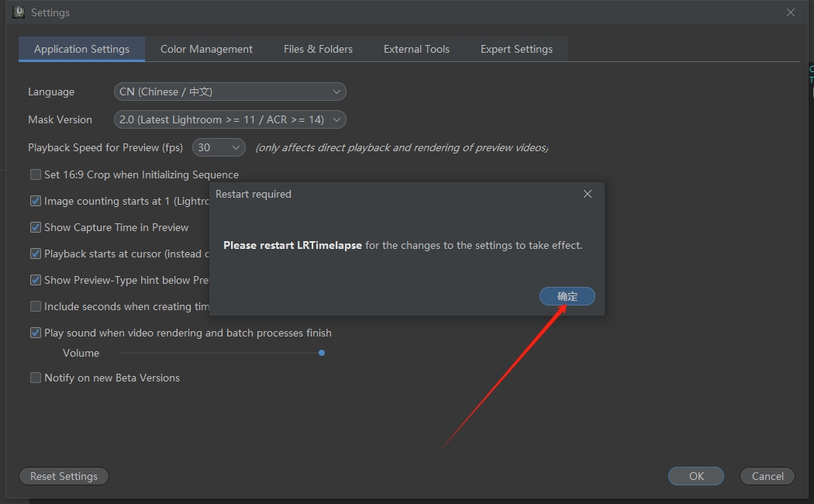814x504 pixels.
Task: Click the 'Restart required' dialog title
Action: [254, 194]
